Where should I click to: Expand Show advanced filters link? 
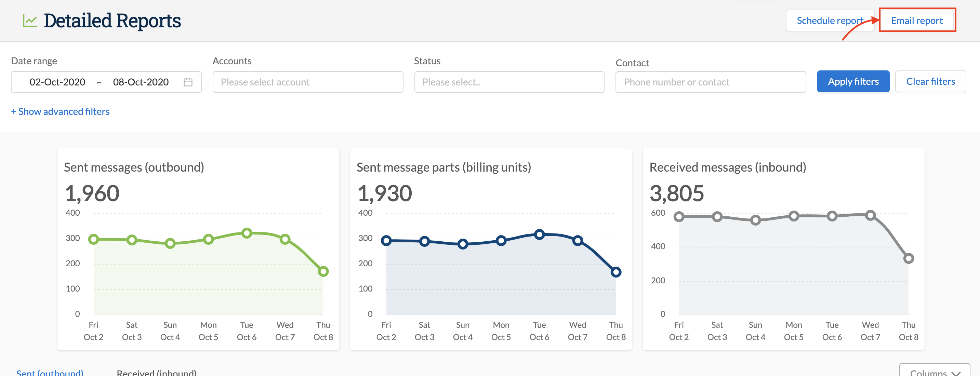click(60, 111)
